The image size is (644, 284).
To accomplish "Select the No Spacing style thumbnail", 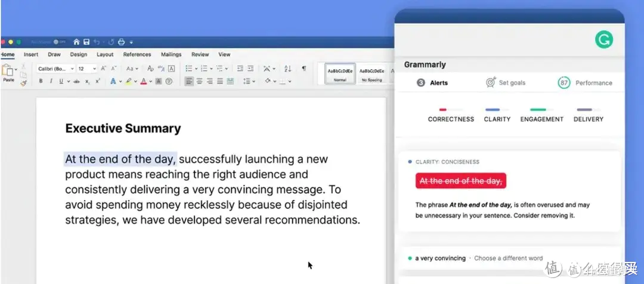I will tap(371, 74).
